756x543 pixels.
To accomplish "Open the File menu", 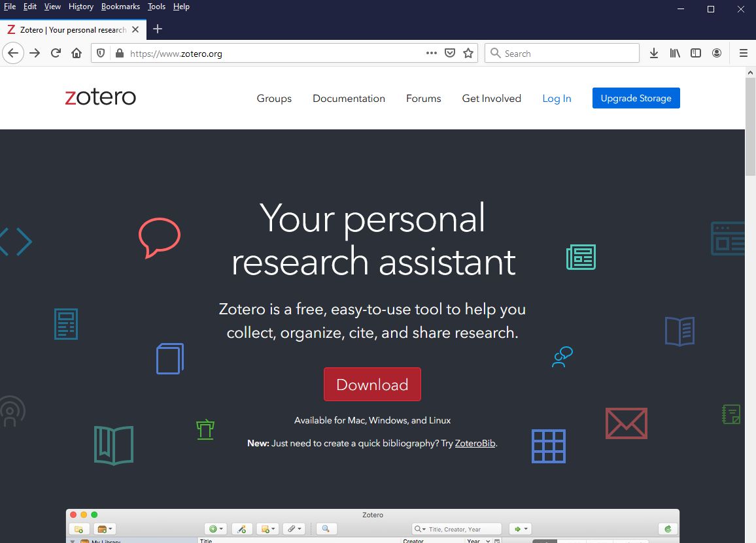I will [x=10, y=7].
